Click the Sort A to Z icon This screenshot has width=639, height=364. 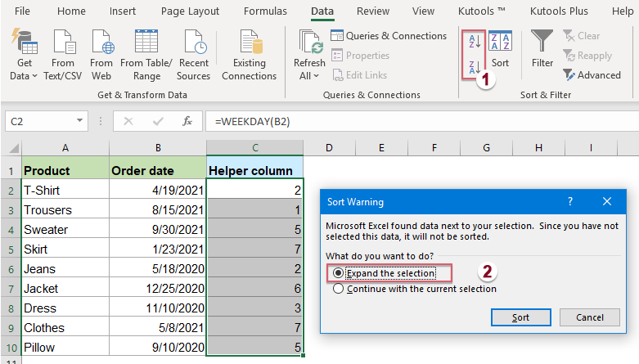coord(471,41)
